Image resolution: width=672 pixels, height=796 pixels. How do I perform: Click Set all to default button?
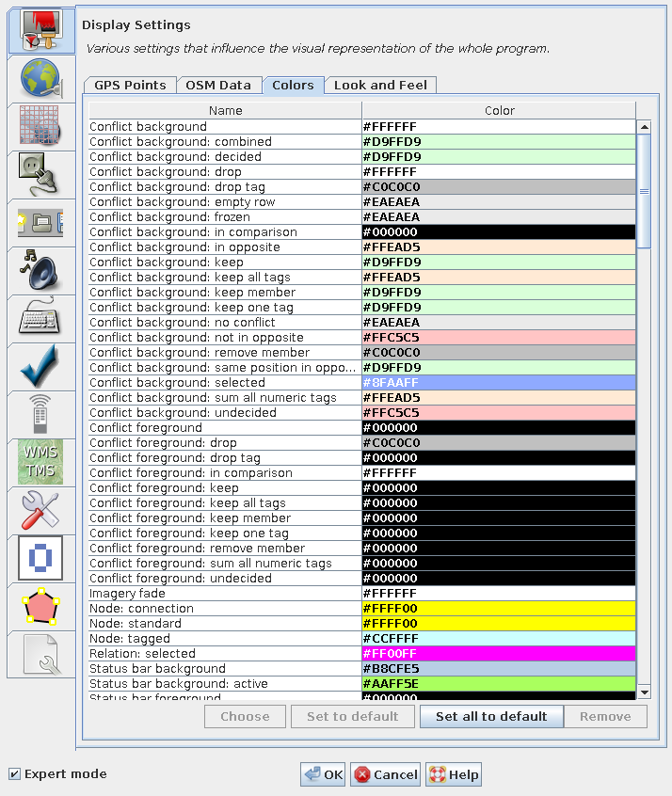click(x=491, y=716)
